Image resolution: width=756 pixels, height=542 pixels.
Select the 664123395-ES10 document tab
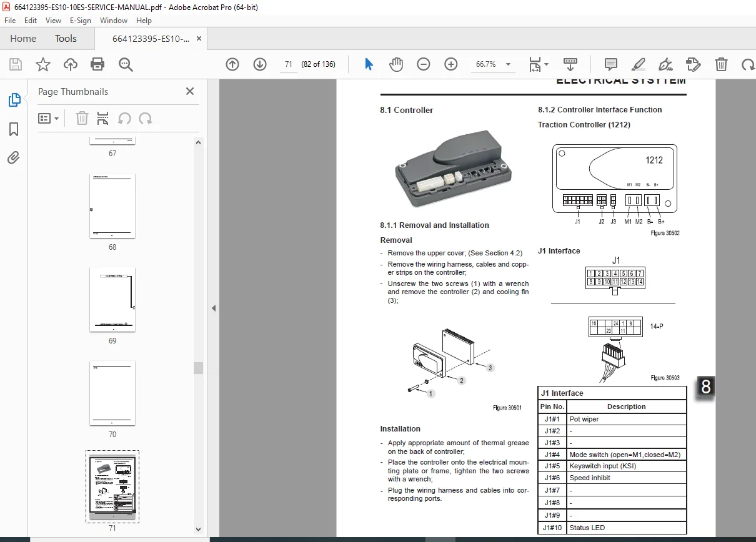tap(151, 39)
